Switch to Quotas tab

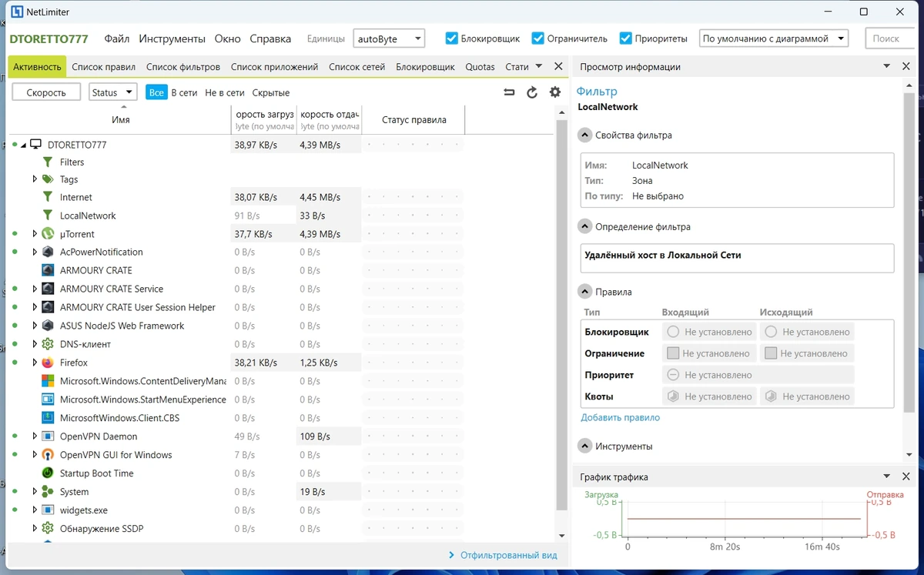pos(480,67)
